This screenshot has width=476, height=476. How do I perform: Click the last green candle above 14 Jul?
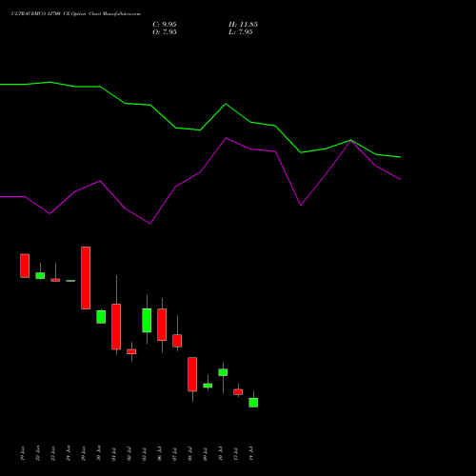click(x=253, y=403)
